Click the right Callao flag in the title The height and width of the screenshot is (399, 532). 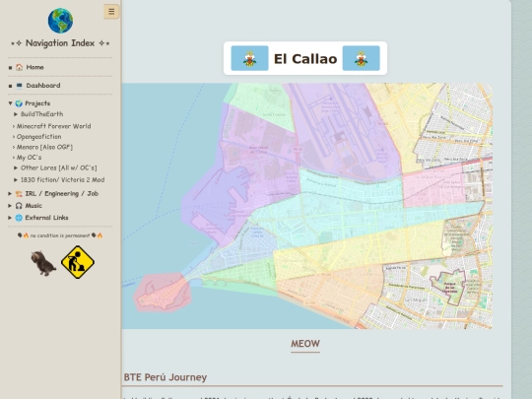tap(361, 58)
